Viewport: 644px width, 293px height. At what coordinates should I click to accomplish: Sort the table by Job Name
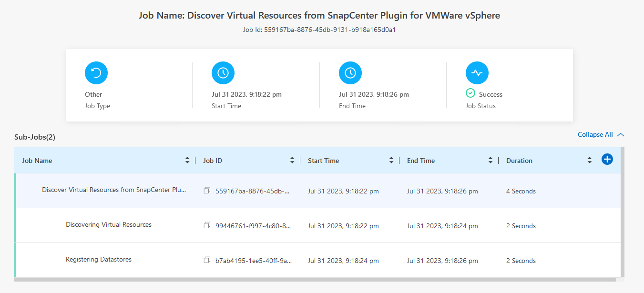pyautogui.click(x=187, y=161)
